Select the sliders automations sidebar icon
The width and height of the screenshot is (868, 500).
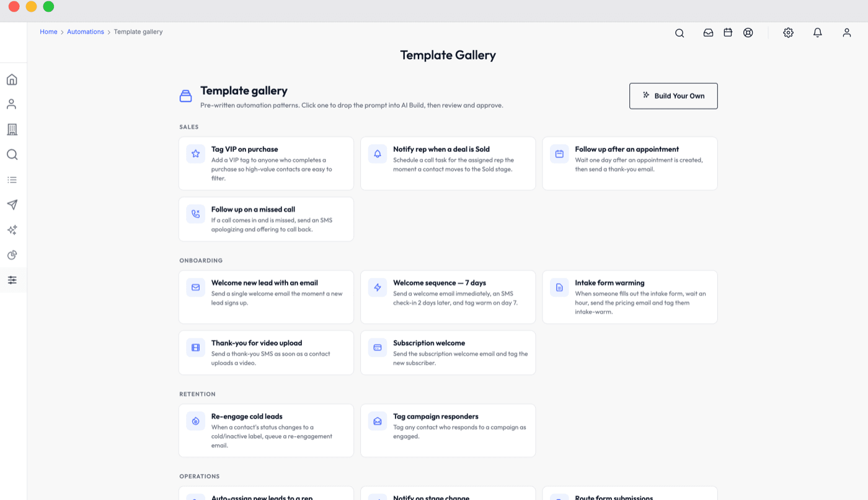tap(12, 280)
